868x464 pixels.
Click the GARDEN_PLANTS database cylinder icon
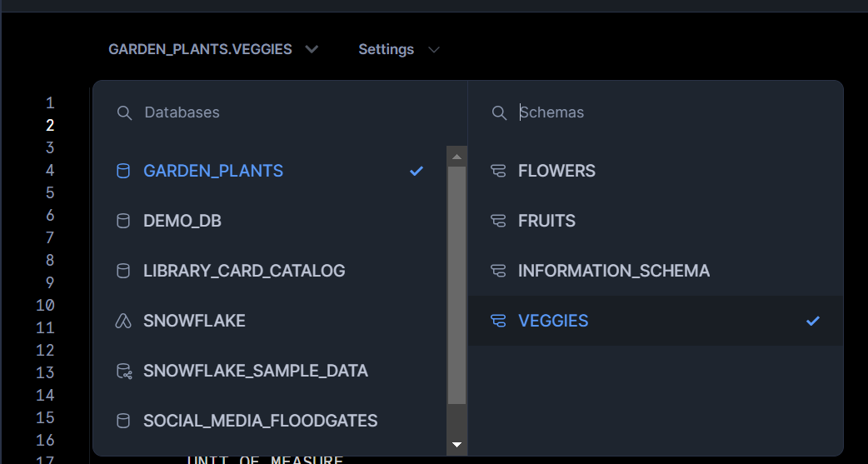point(123,171)
